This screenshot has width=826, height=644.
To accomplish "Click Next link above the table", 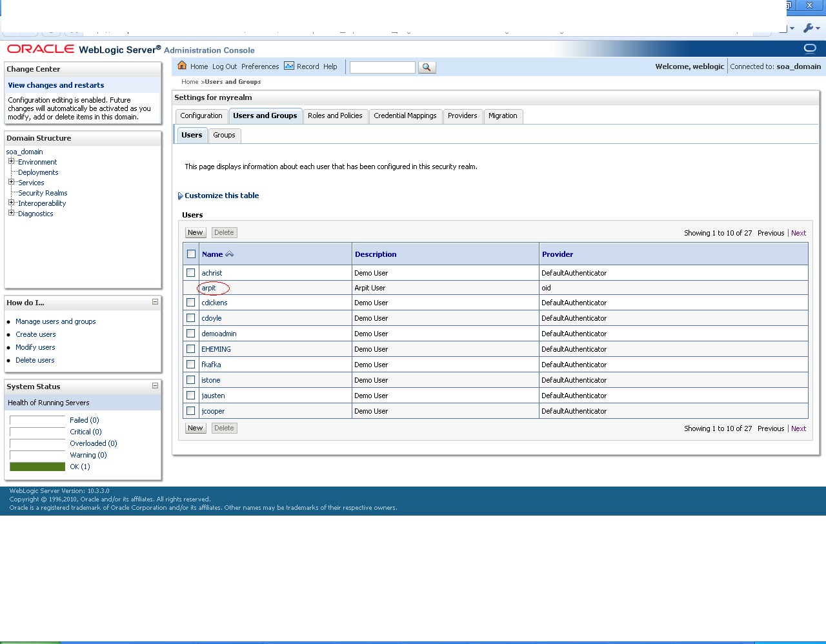I will click(x=798, y=233).
